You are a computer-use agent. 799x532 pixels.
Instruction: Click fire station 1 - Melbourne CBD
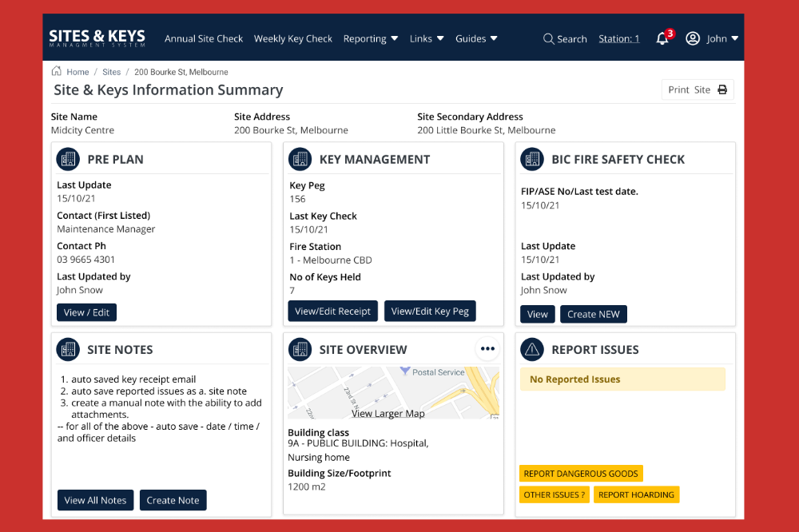click(331, 260)
